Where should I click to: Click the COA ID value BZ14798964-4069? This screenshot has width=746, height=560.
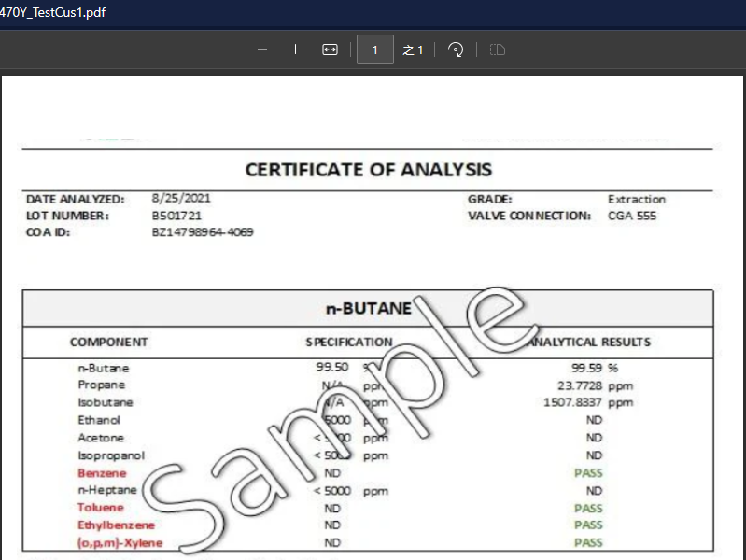pos(202,232)
